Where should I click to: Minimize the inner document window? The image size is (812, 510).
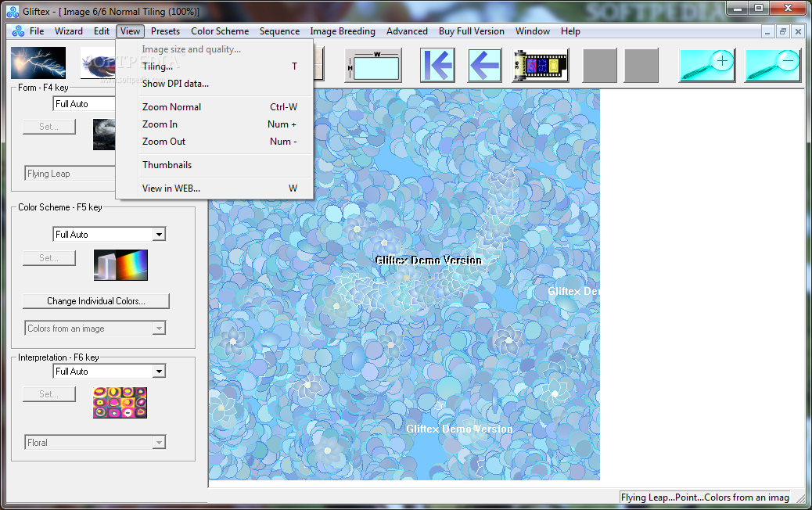click(x=767, y=31)
